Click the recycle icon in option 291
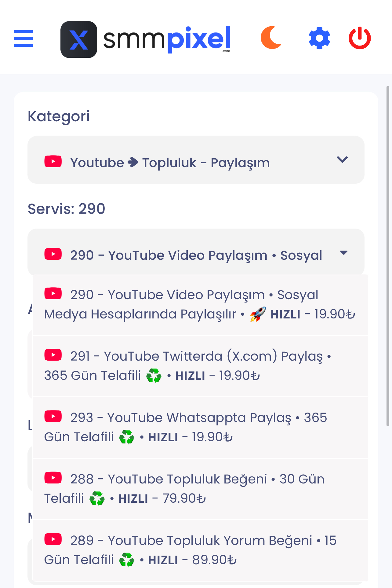Viewport: 392px width, 588px height. pyautogui.click(x=154, y=376)
